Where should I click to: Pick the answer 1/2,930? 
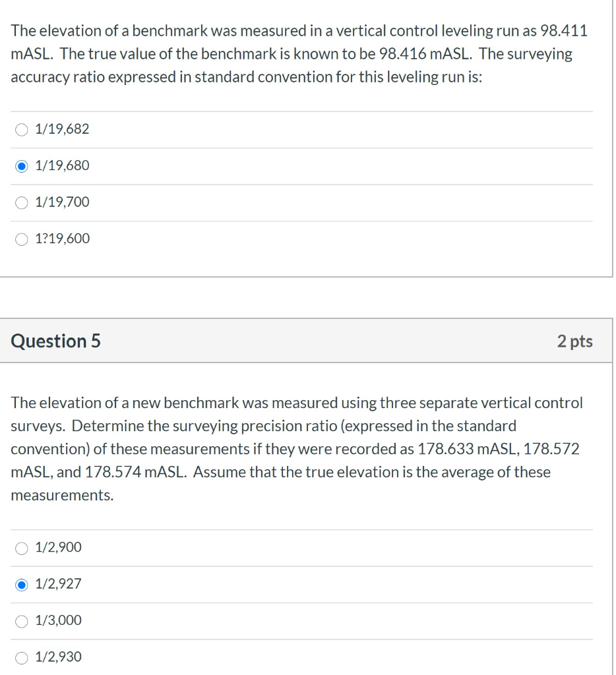pos(20,657)
